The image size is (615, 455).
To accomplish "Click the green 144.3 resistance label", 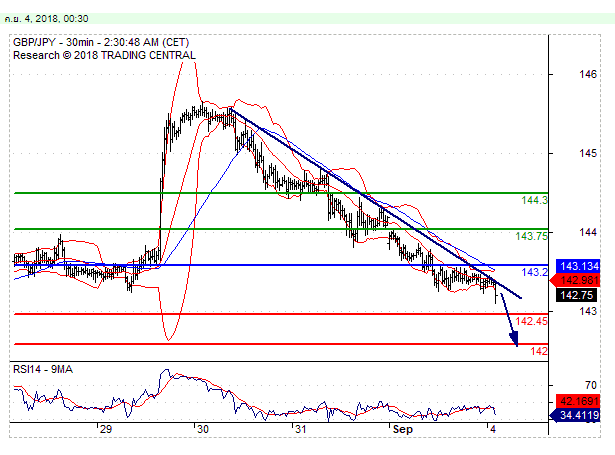I will tap(534, 200).
